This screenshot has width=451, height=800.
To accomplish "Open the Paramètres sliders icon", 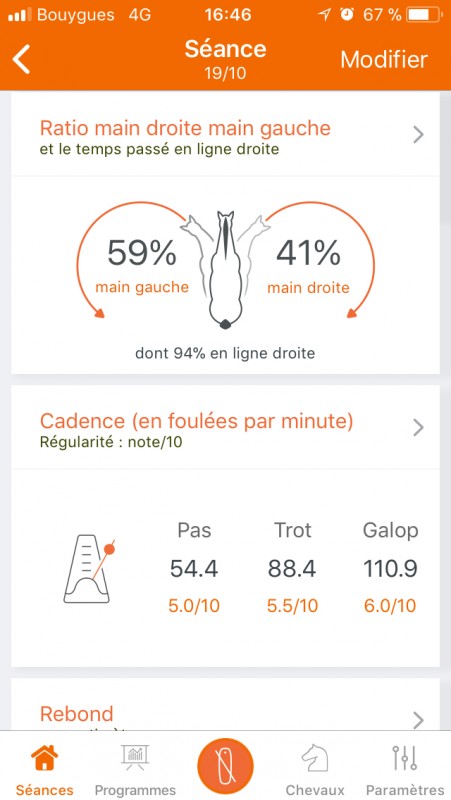I will point(405,758).
